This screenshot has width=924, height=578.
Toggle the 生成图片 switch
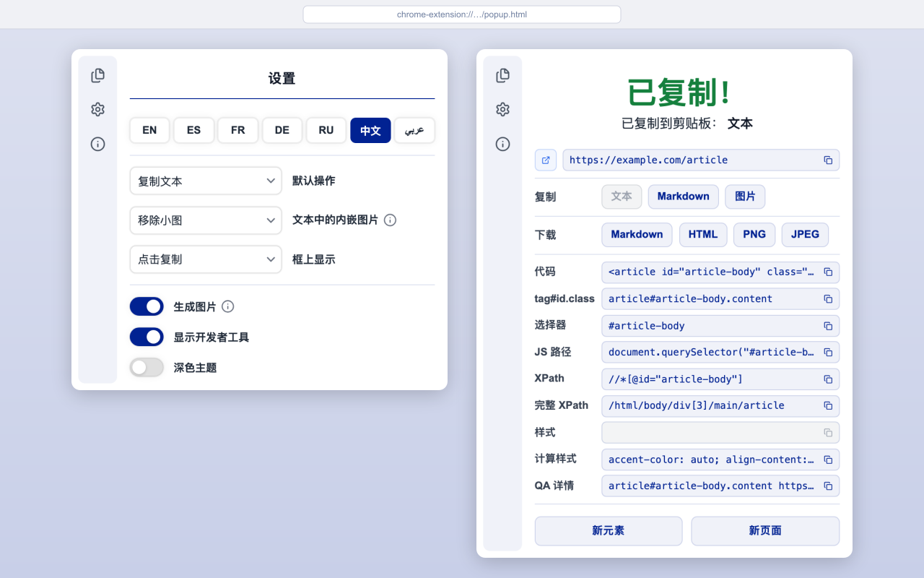point(147,306)
